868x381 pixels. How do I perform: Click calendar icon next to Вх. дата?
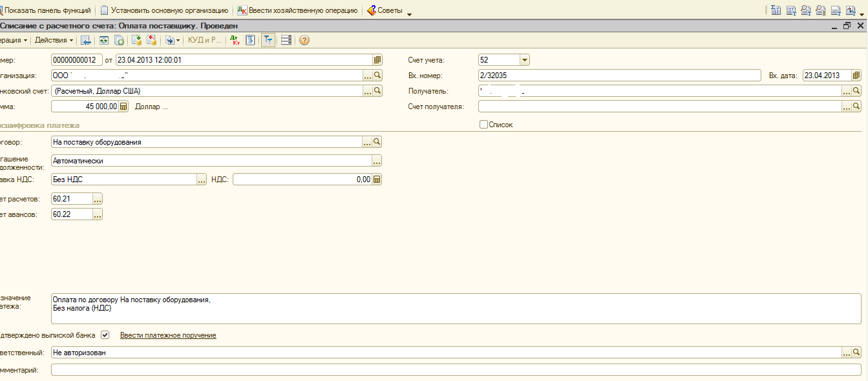[x=856, y=76]
